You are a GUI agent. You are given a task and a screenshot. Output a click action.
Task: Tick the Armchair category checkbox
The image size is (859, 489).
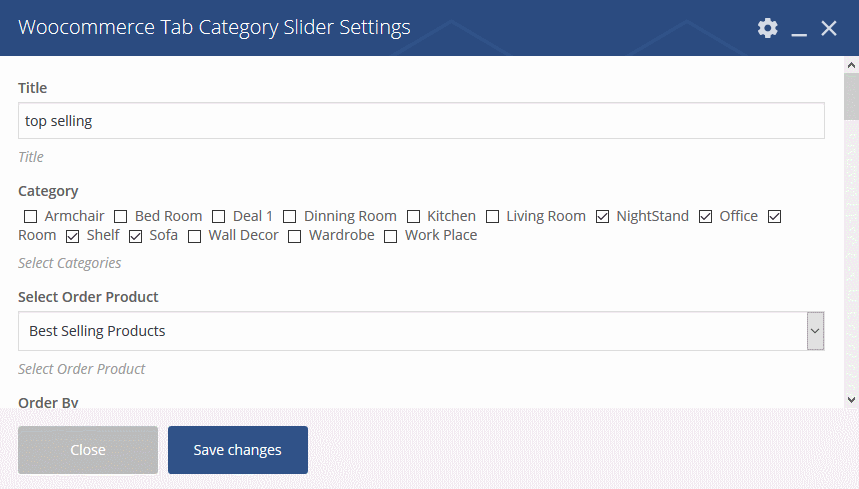pyautogui.click(x=31, y=217)
